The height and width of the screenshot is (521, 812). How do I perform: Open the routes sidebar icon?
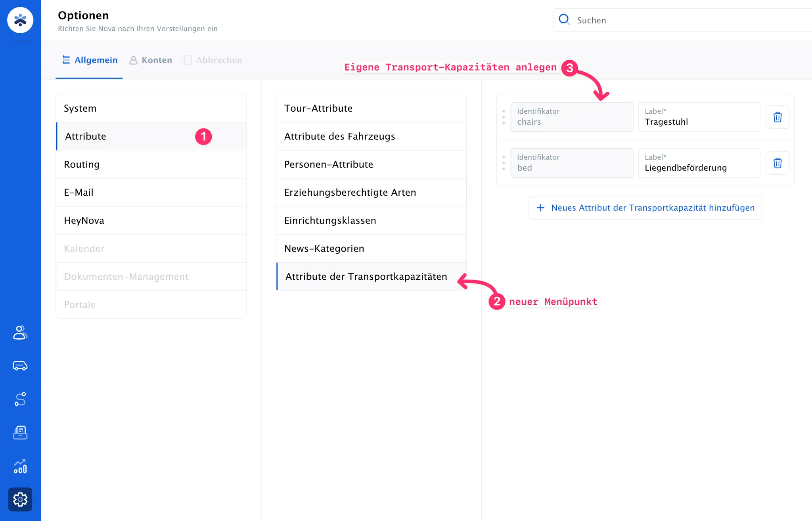(x=20, y=399)
